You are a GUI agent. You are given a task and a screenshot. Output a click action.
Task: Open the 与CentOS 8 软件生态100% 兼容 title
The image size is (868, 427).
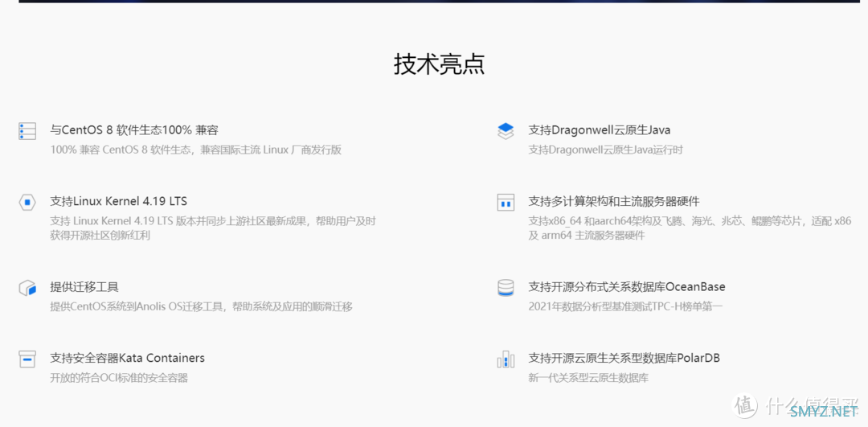pos(134,130)
